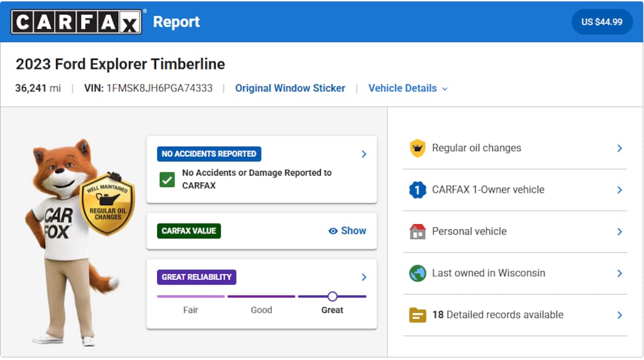Select the CARFAX 1-Owner vehicle row
This screenshot has width=644, height=360.
click(x=488, y=190)
